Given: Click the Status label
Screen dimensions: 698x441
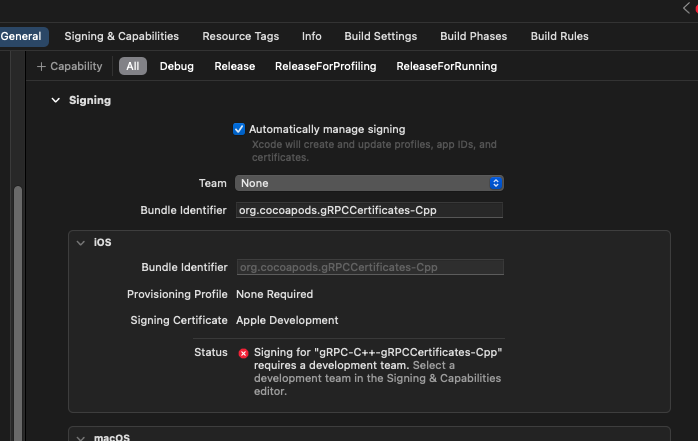Looking at the screenshot, I should pyautogui.click(x=211, y=352).
